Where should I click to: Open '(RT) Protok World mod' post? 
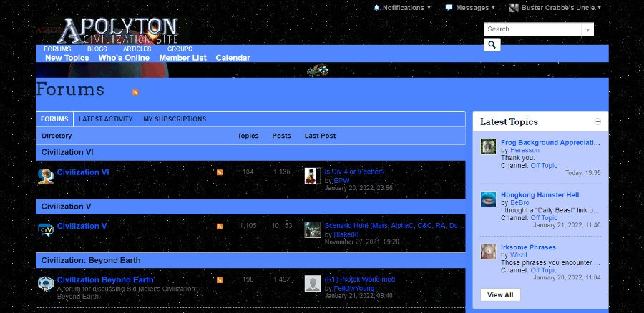pyautogui.click(x=360, y=279)
